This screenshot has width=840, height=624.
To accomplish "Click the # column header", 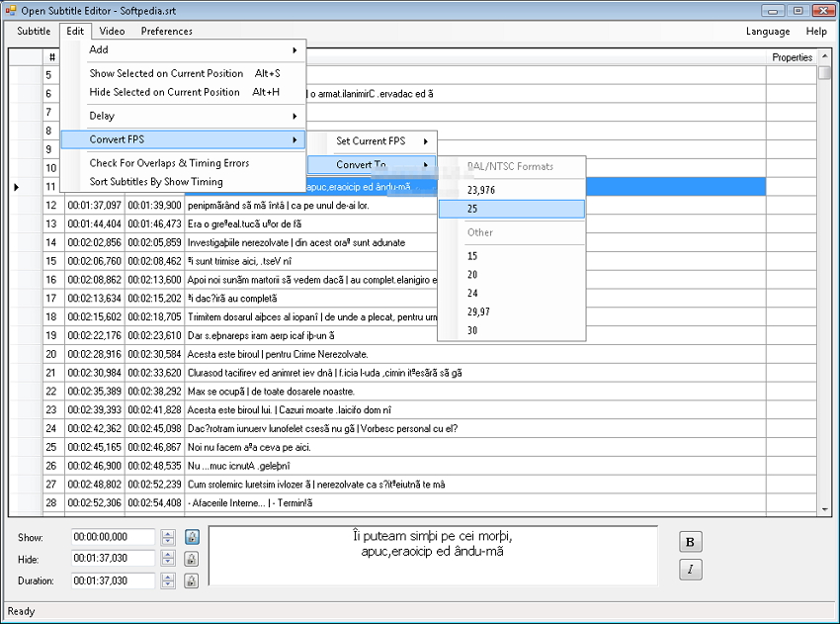I will pos(52,57).
